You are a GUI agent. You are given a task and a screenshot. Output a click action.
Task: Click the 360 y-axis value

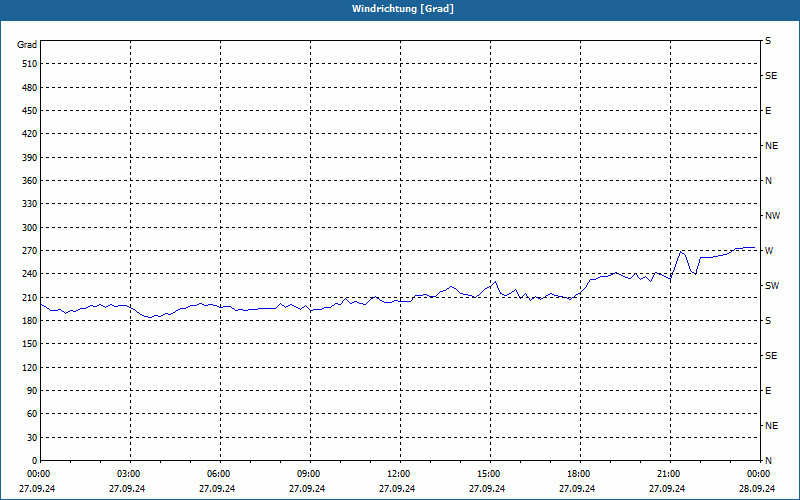[30, 181]
